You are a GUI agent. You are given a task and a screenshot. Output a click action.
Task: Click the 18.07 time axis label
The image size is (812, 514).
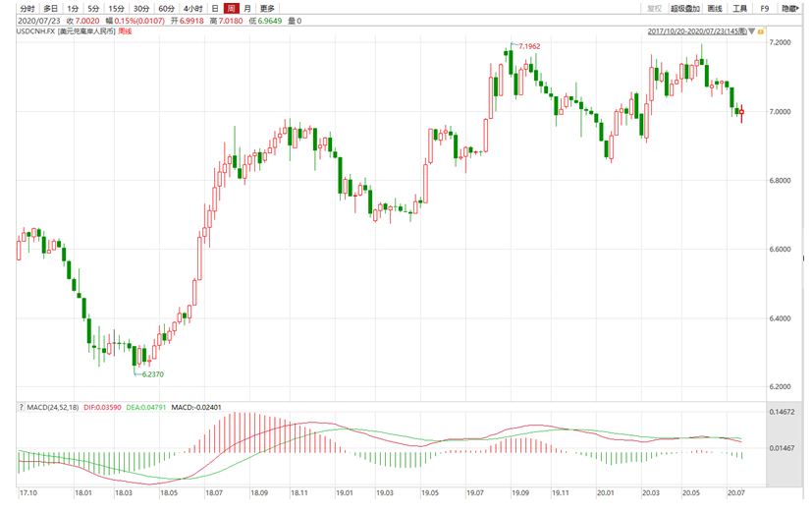214,492
